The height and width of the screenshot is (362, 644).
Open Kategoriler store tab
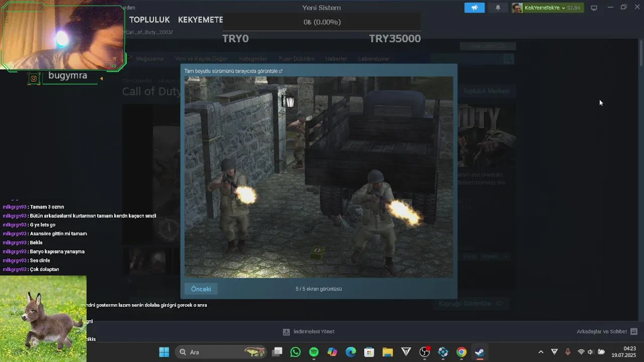tap(253, 59)
